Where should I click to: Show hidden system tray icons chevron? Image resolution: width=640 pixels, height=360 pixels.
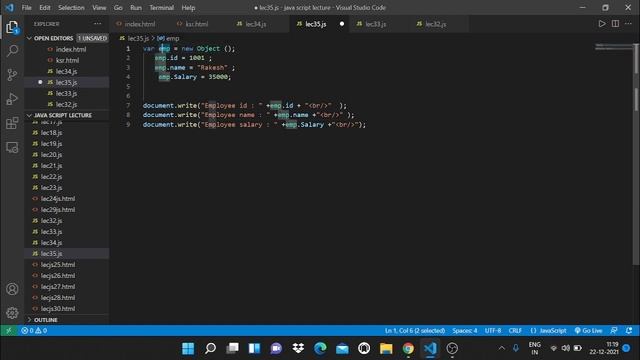click(502, 348)
